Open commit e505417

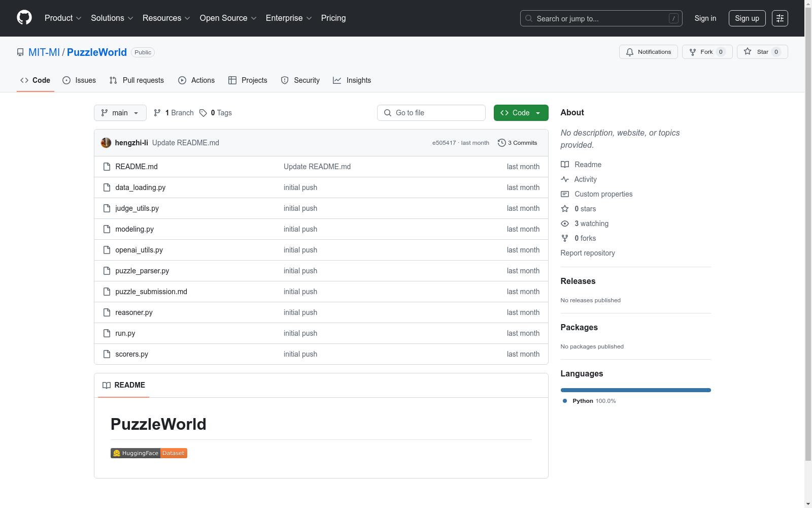444,143
